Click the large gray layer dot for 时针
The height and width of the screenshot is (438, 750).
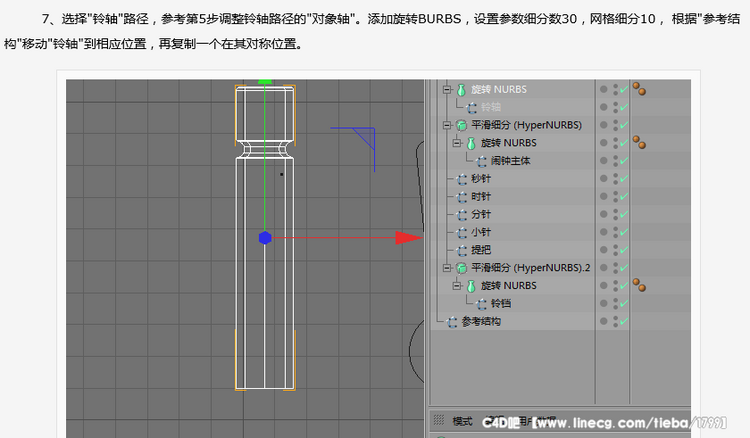[x=604, y=196]
